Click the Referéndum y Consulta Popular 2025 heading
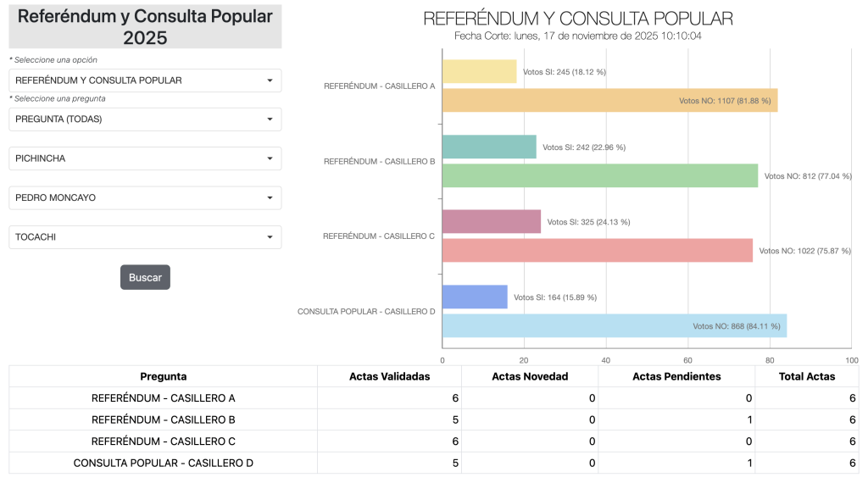Viewport: 868px width, 483px height. 145,26
